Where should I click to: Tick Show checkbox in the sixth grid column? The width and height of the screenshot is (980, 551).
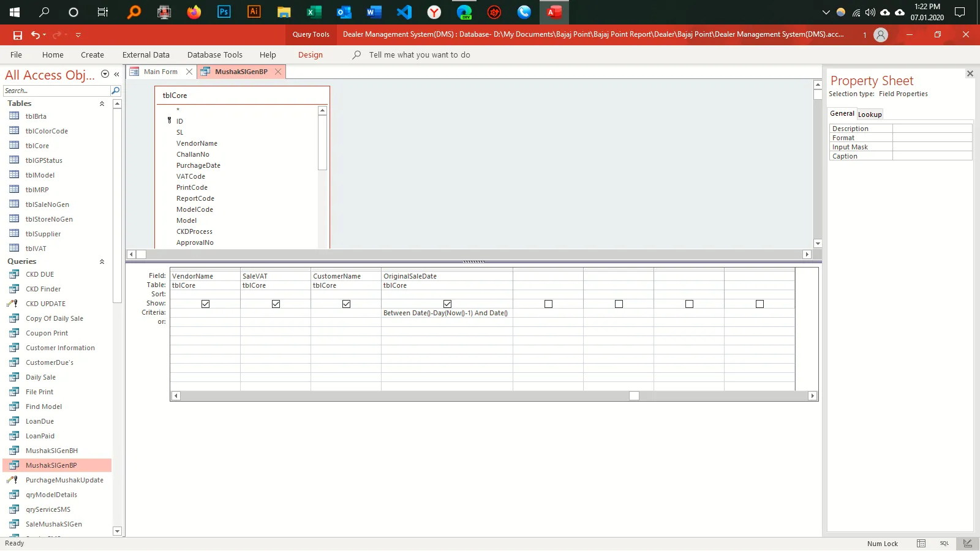[619, 304]
